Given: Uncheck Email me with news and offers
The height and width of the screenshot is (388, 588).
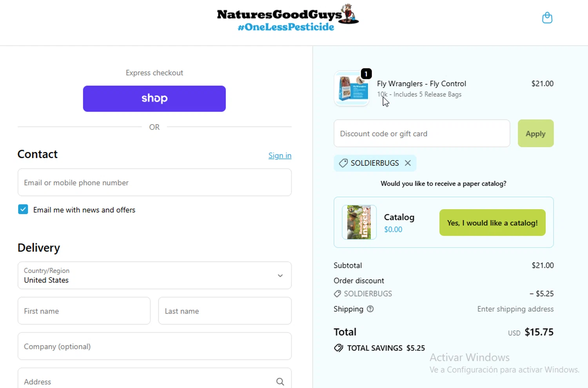Looking at the screenshot, I should tap(23, 209).
